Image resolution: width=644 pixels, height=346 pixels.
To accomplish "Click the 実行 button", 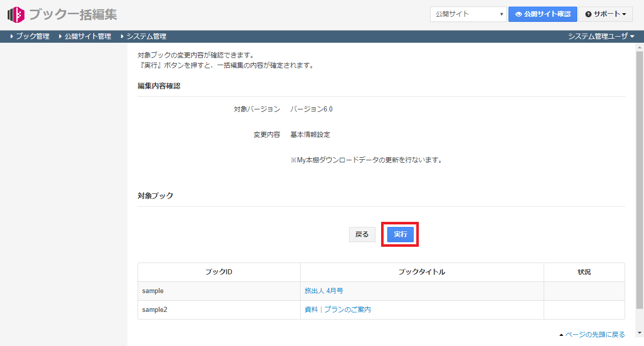I will coord(400,235).
